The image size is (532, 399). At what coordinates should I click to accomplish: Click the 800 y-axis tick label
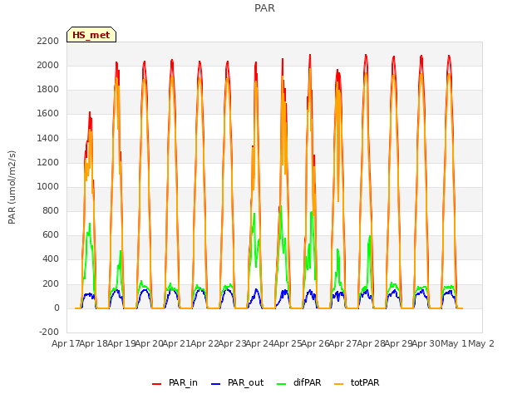click(51, 210)
